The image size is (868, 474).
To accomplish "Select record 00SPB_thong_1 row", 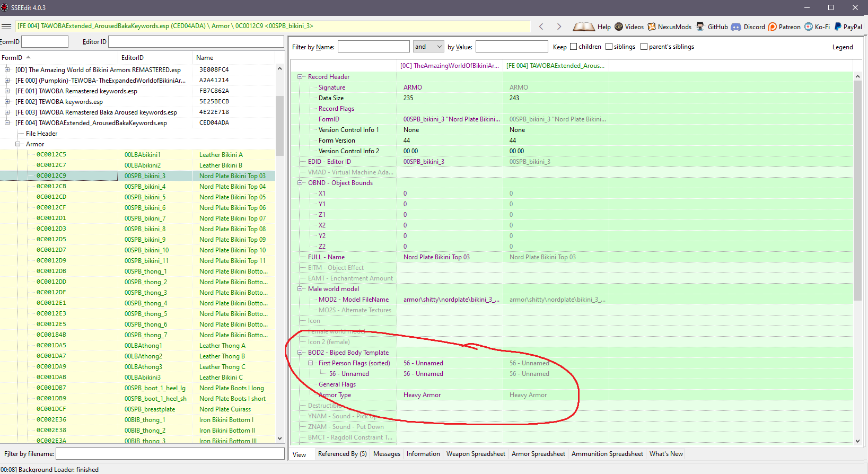I will (x=138, y=271).
